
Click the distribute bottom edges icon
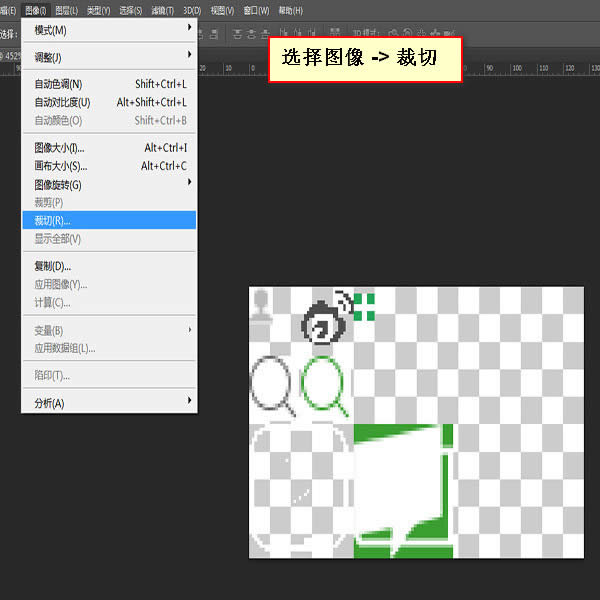265,34
